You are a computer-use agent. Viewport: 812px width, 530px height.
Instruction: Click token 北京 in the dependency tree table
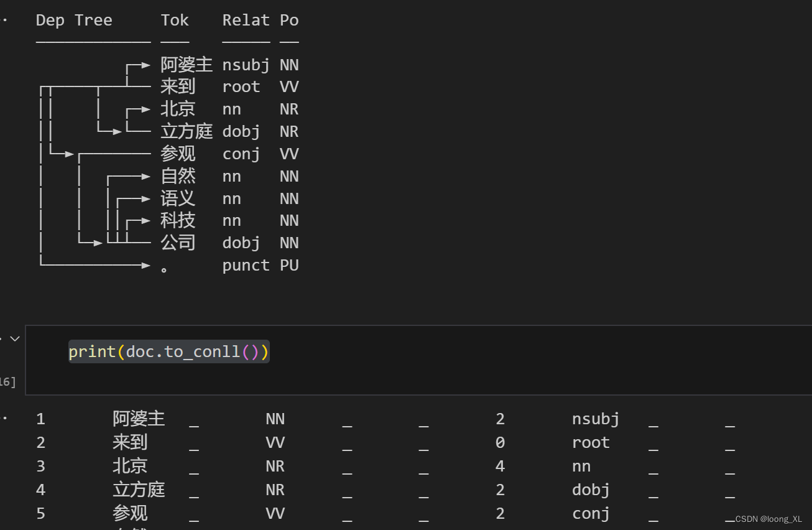(178, 109)
